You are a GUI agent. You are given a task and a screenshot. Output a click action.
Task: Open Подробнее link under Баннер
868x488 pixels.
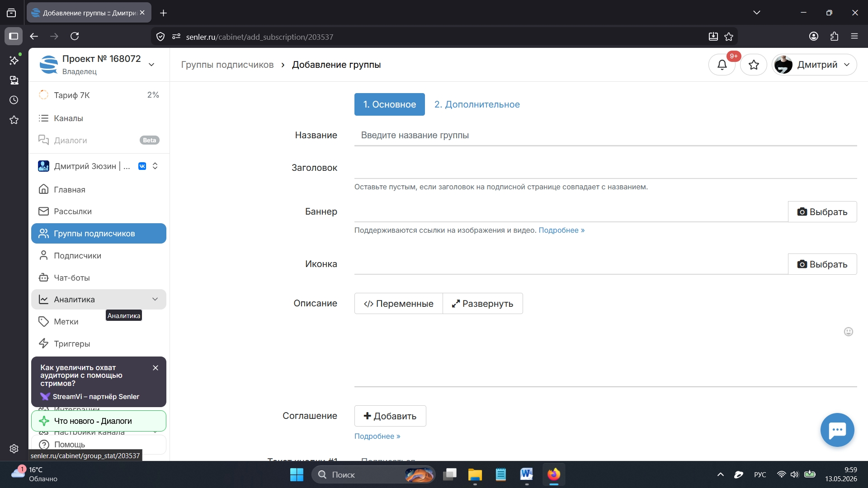(x=561, y=230)
